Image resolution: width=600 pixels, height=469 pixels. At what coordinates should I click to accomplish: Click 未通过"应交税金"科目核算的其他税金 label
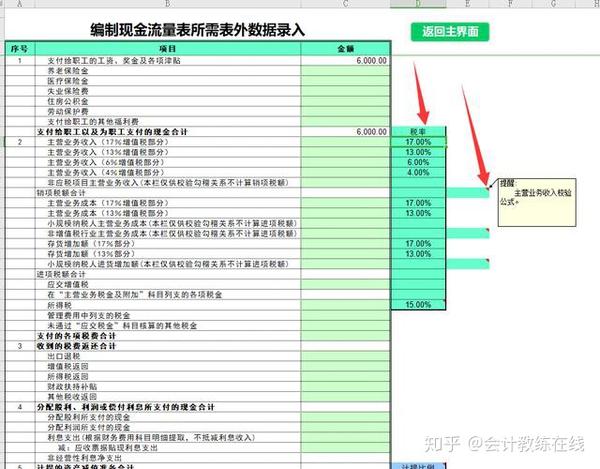click(x=122, y=326)
